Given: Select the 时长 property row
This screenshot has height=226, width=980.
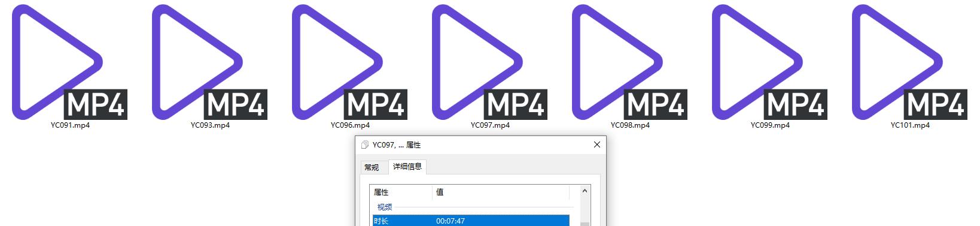Looking at the screenshot, I should click(x=471, y=221).
